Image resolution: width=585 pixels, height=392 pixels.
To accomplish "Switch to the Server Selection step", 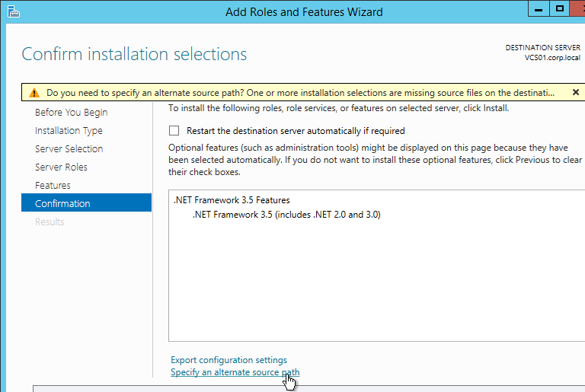I will [x=69, y=149].
